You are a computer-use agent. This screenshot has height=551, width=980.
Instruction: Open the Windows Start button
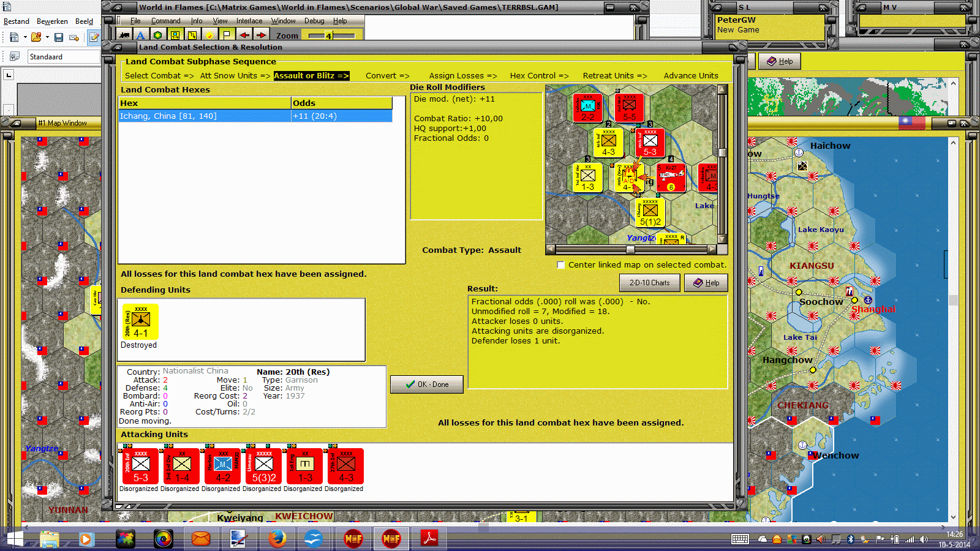pyautogui.click(x=15, y=539)
